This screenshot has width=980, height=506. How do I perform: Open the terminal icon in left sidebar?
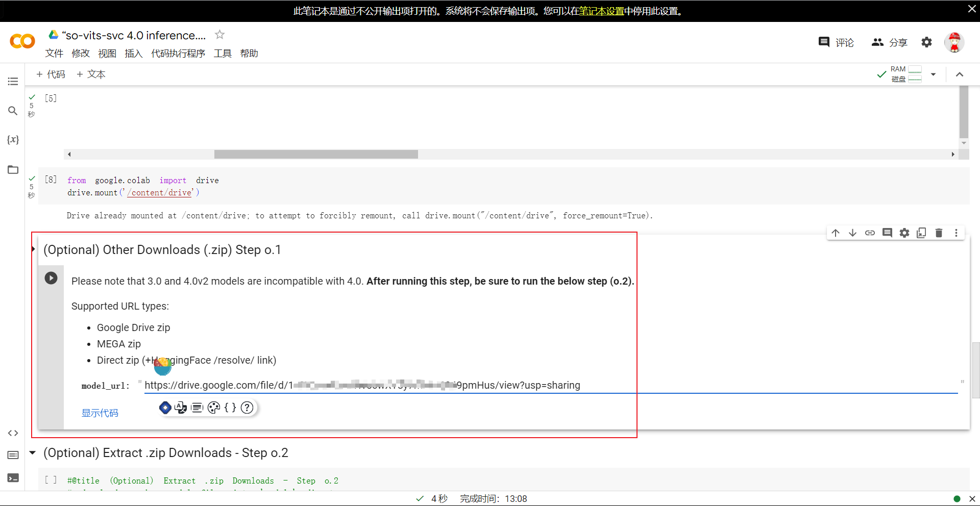(13, 478)
